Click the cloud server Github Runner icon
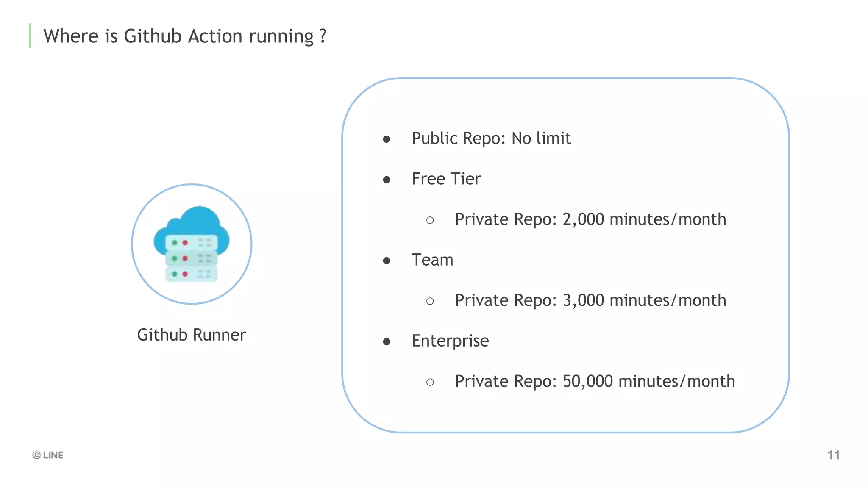 (192, 244)
